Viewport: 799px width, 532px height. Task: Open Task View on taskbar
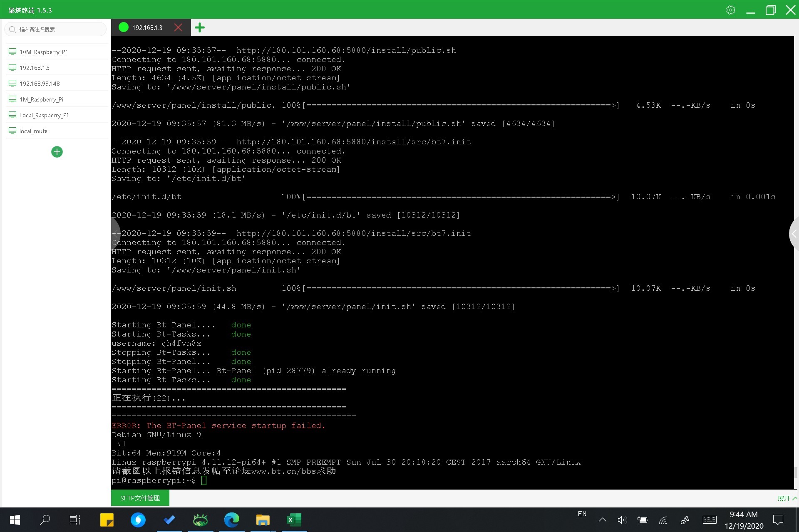[x=75, y=520]
